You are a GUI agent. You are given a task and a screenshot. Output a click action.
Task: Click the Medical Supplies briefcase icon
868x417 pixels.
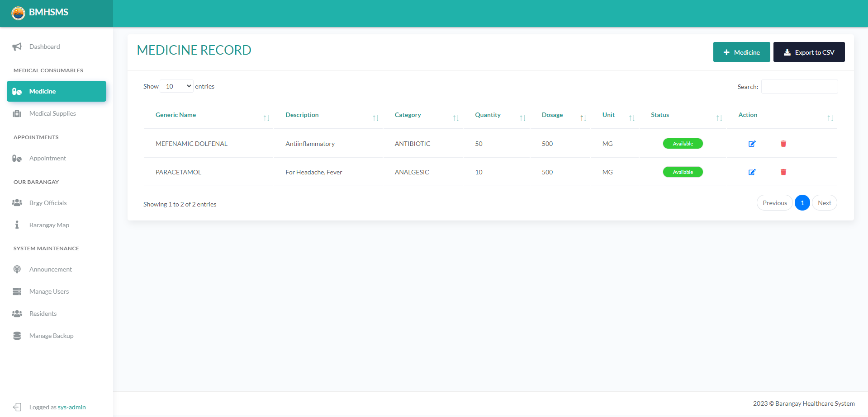[17, 113]
